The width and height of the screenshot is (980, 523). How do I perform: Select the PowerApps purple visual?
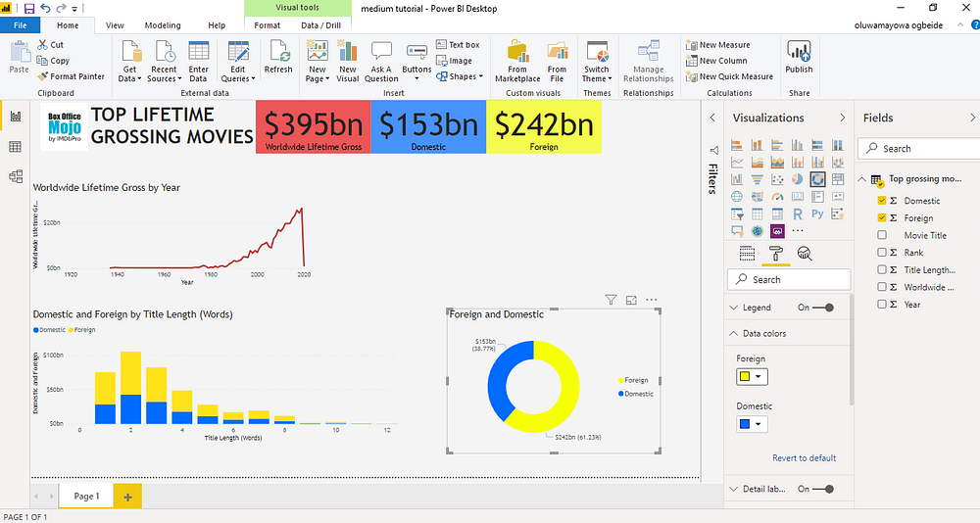click(x=777, y=231)
